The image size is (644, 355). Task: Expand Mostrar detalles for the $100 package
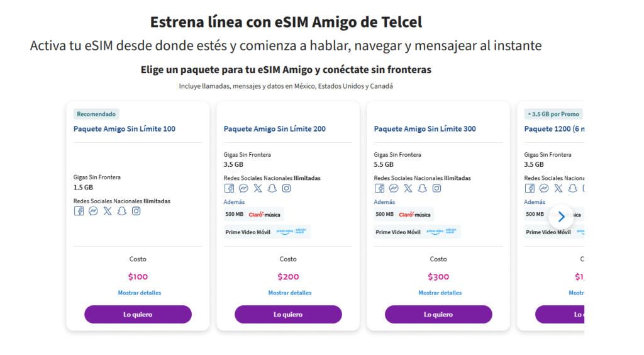click(140, 293)
